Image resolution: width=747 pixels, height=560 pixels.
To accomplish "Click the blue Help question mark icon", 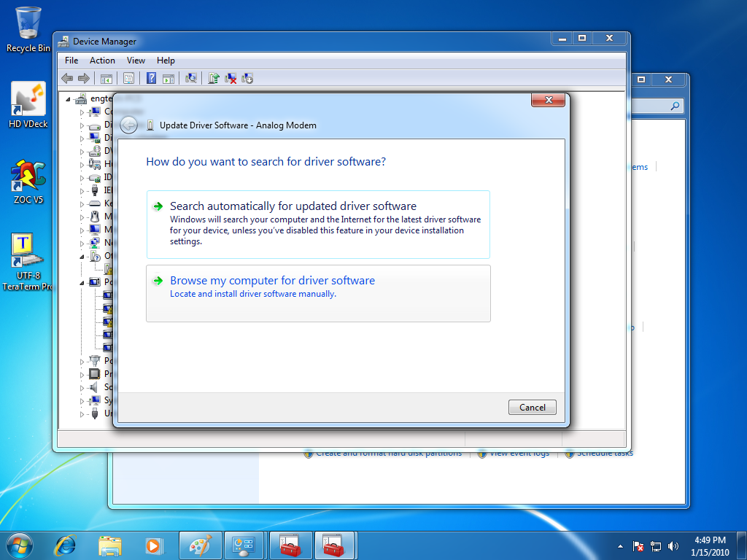I will pos(151,78).
